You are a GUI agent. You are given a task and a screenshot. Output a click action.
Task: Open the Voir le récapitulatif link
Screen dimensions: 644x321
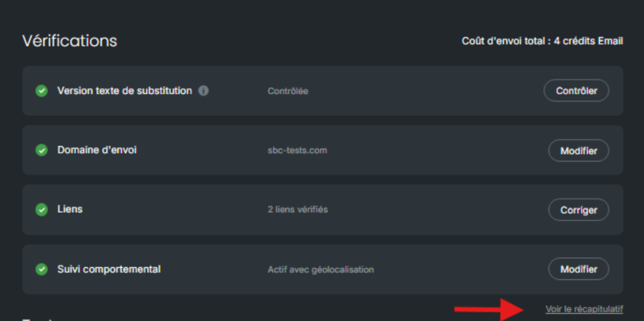point(584,309)
